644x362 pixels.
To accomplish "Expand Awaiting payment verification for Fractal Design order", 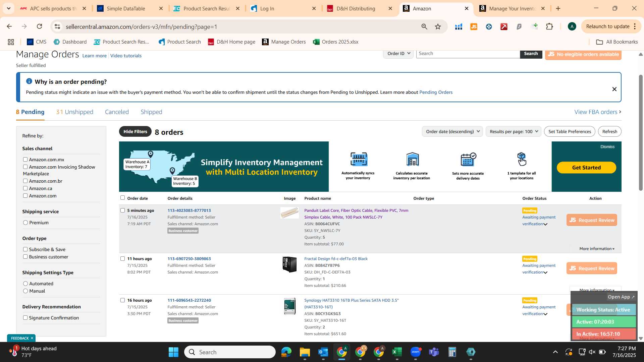I will (x=545, y=273).
